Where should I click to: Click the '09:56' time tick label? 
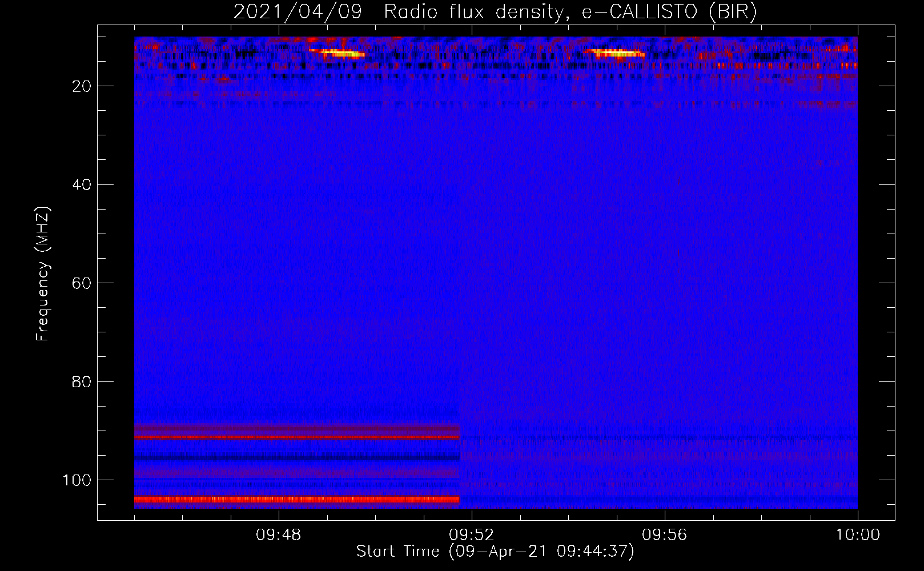point(664,535)
